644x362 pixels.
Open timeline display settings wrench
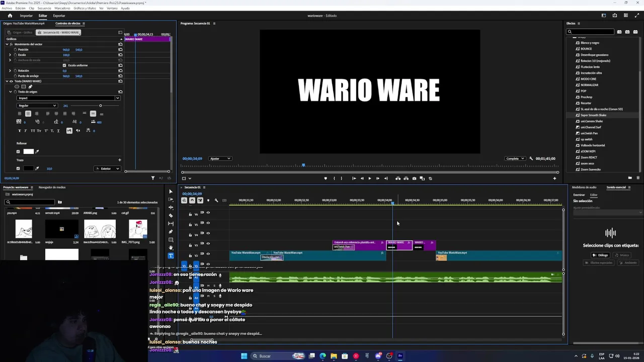[216, 201]
